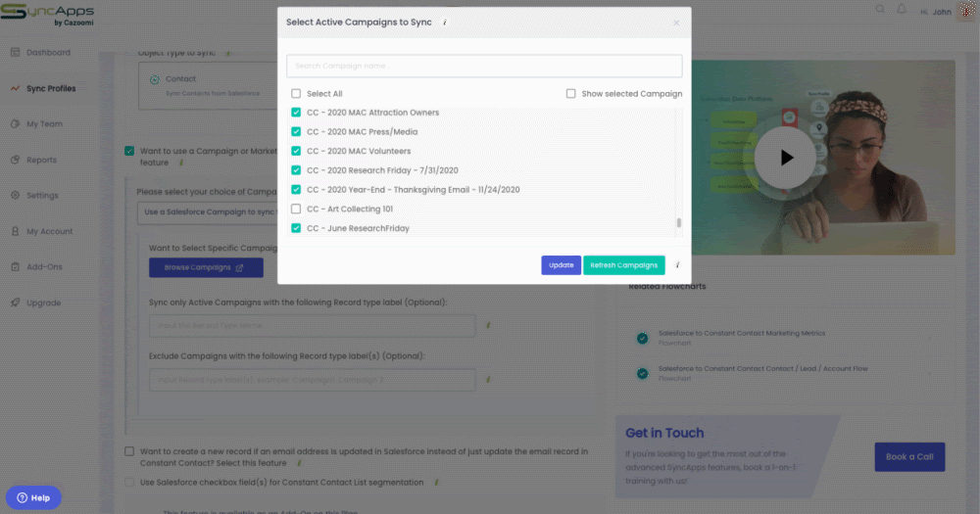Open My Team menu item

pos(44,123)
